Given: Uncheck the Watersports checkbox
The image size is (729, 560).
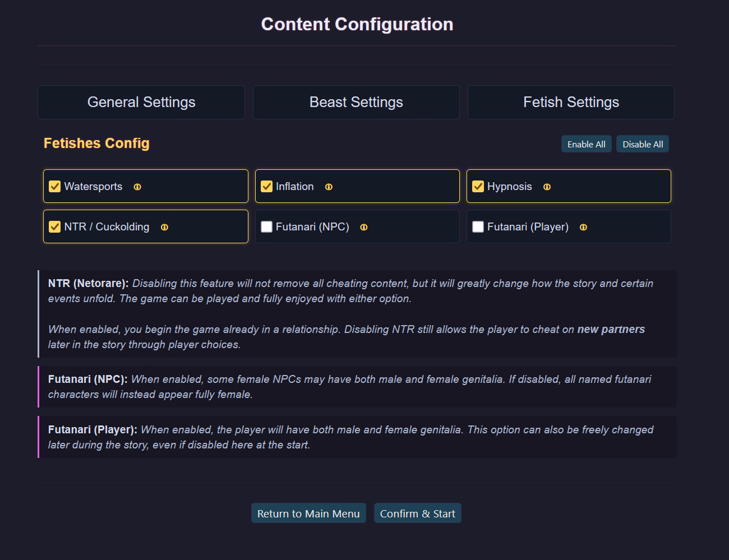Looking at the screenshot, I should point(55,187).
